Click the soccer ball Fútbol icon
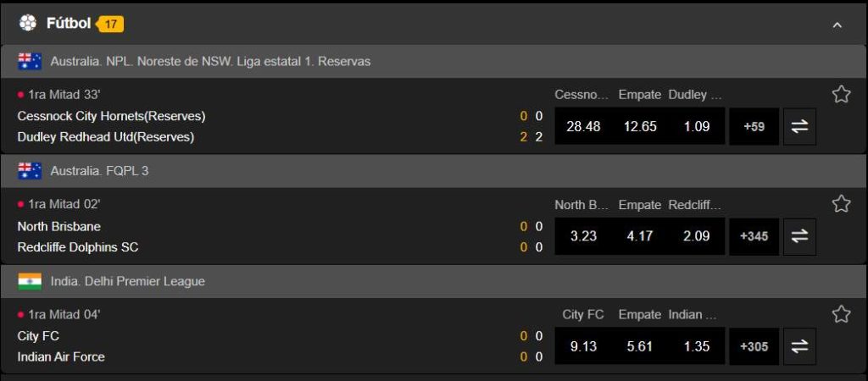The height and width of the screenshot is (381, 868). coord(28,23)
